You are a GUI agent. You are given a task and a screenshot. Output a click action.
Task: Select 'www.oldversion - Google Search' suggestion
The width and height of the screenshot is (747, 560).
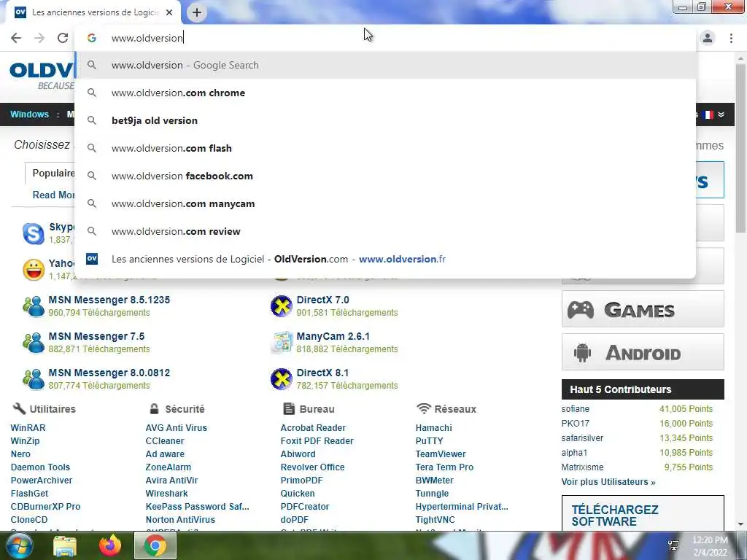coord(385,65)
